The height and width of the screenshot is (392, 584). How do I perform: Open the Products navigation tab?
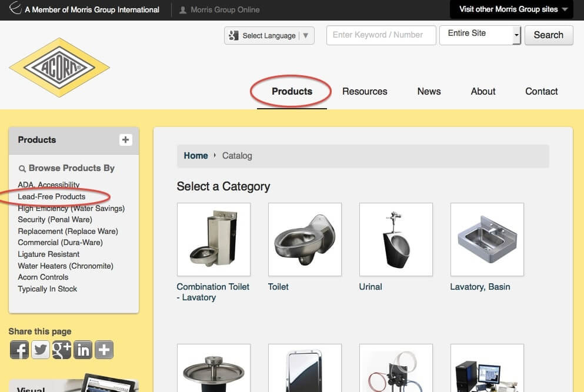click(x=292, y=91)
